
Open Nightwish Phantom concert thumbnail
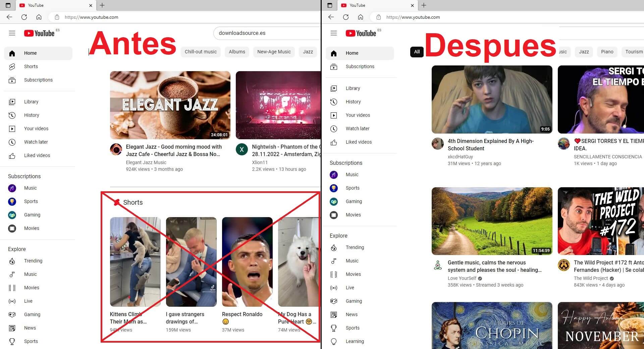pyautogui.click(x=278, y=105)
